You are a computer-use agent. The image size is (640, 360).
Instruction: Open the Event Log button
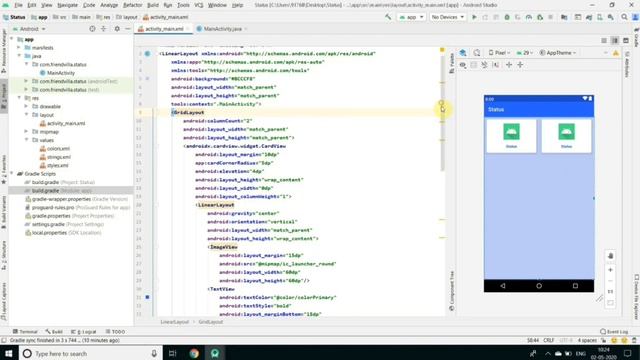click(614, 332)
